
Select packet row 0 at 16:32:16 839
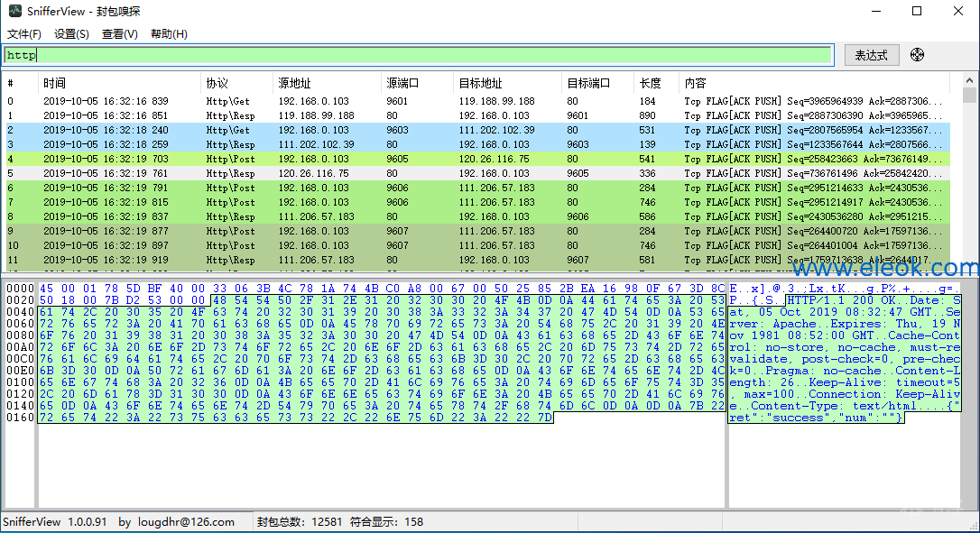click(x=476, y=101)
